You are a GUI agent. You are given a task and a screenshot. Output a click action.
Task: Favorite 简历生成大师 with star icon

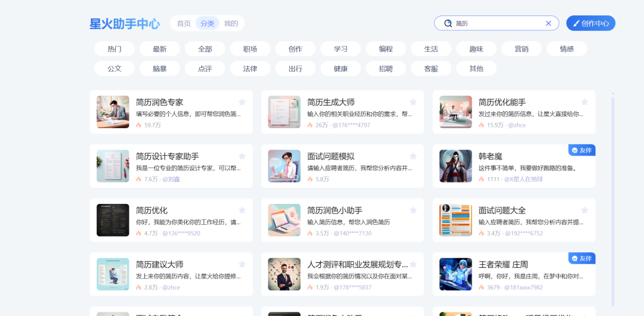pos(413,102)
